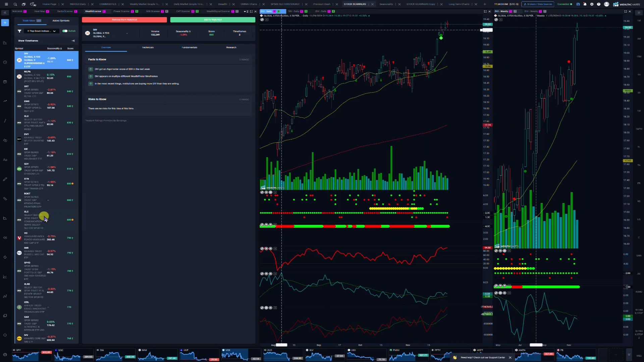Toggle the S badge on DIV - Weekly tab
Viewport: 644px width, 362px height.
tap(511, 11)
